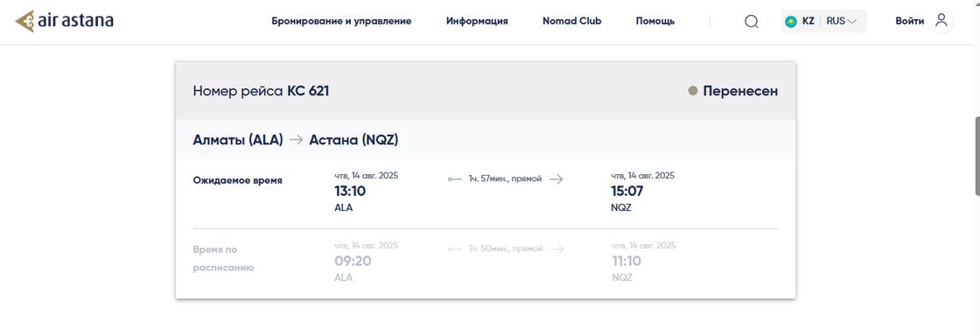The image size is (980, 336).
Task: Click the tan status dot beside Перенесен
Action: 692,91
